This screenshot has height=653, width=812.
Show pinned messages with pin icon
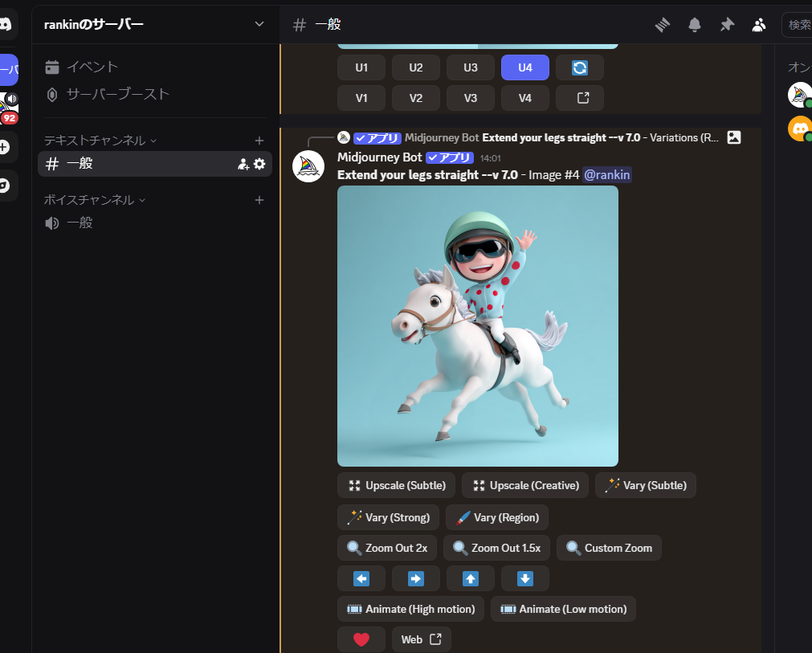(727, 25)
